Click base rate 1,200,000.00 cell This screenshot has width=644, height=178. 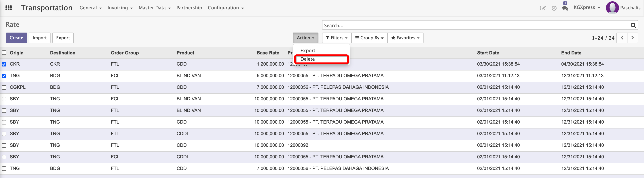270,64
